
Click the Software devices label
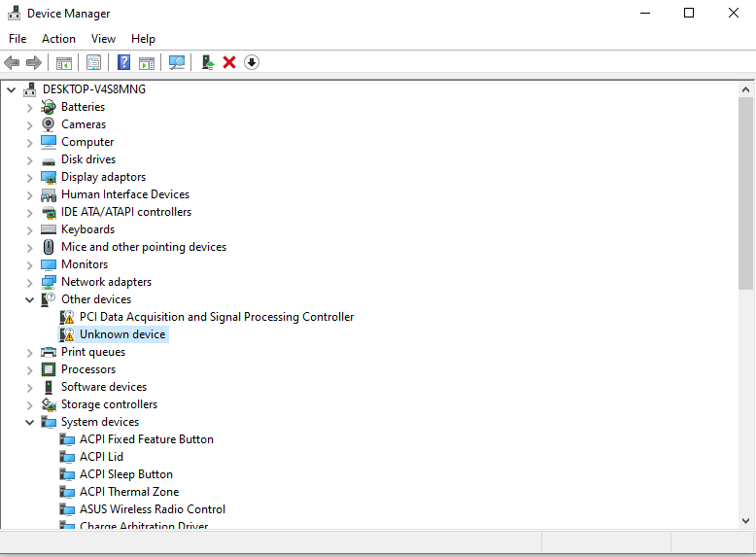tap(104, 387)
